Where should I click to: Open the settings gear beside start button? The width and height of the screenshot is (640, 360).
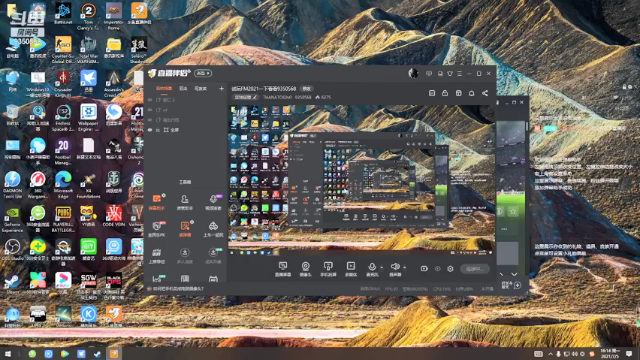(x=450, y=269)
